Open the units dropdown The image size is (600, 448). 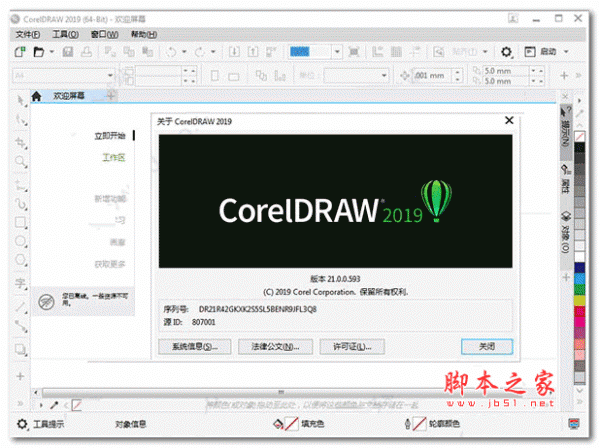[x=384, y=75]
